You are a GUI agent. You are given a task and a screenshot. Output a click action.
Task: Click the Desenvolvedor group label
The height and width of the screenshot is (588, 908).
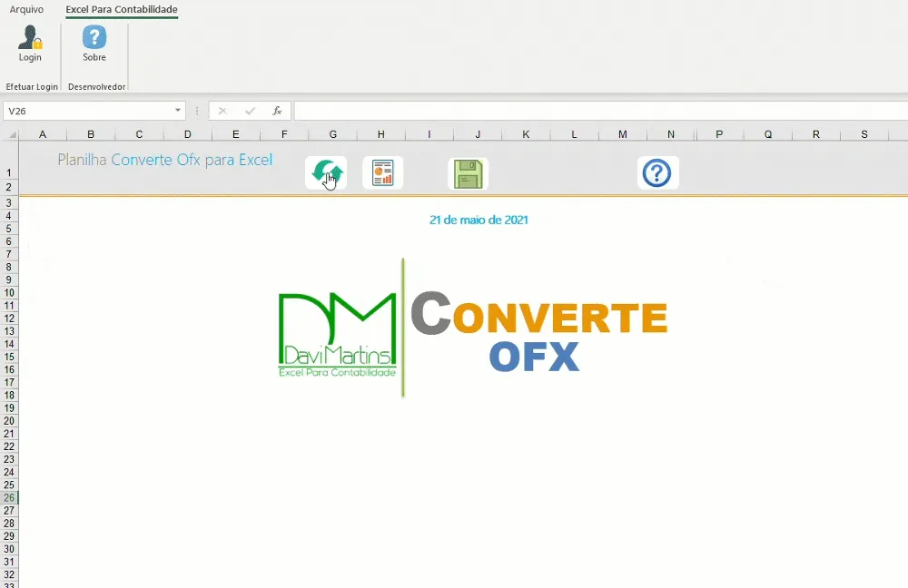(x=97, y=87)
